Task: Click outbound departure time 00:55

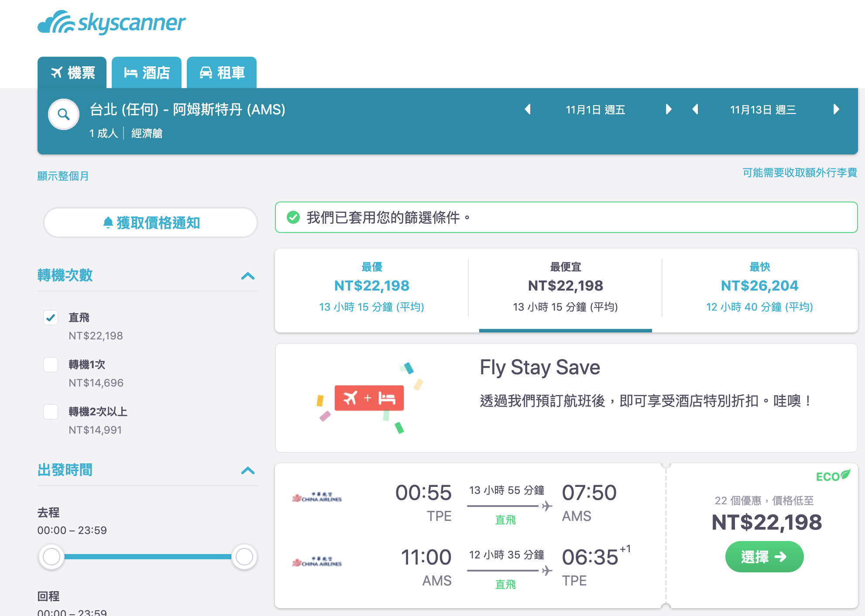Action: (x=423, y=493)
